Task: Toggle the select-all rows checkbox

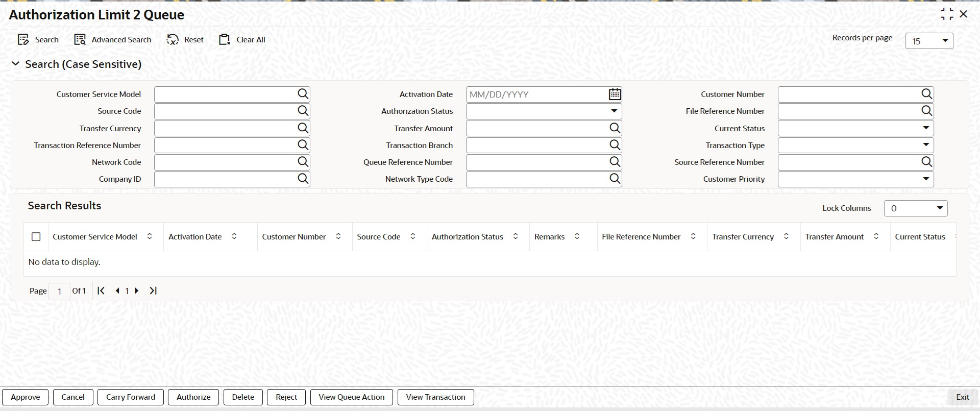Action: tap(36, 237)
